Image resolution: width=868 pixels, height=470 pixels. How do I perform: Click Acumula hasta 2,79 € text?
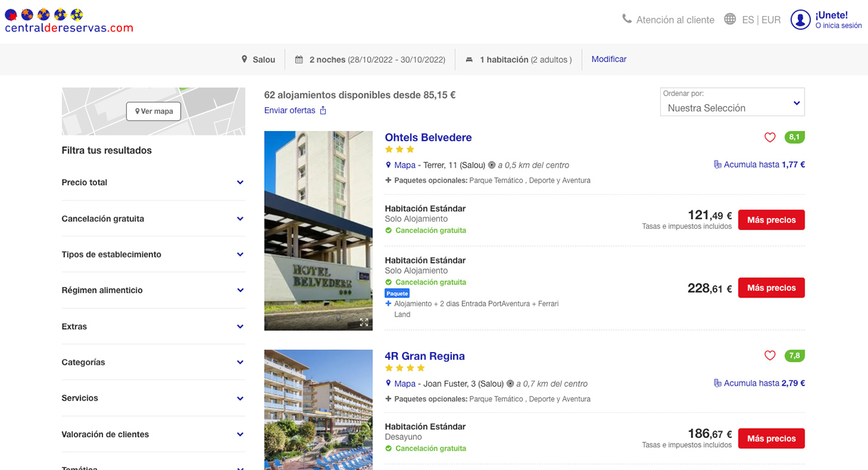pos(764,383)
